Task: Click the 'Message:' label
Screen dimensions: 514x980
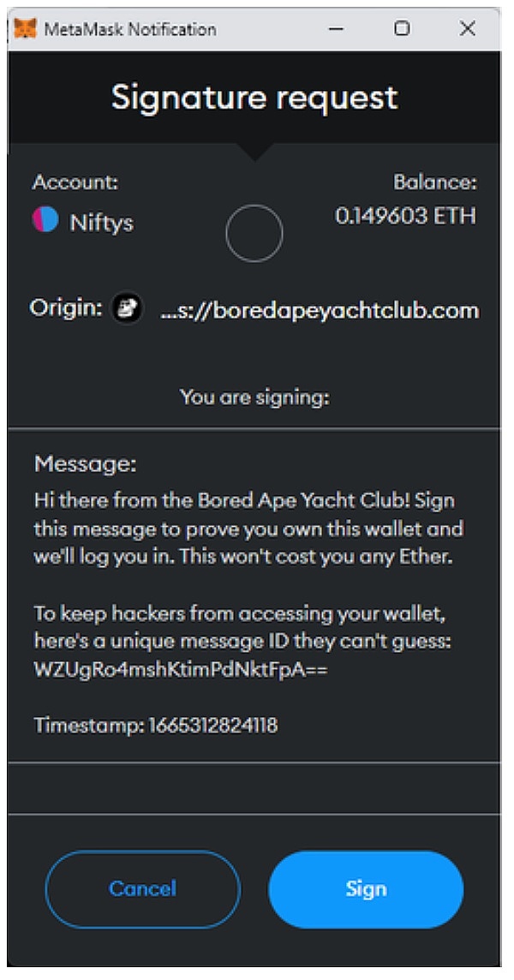Action: pyautogui.click(x=85, y=463)
